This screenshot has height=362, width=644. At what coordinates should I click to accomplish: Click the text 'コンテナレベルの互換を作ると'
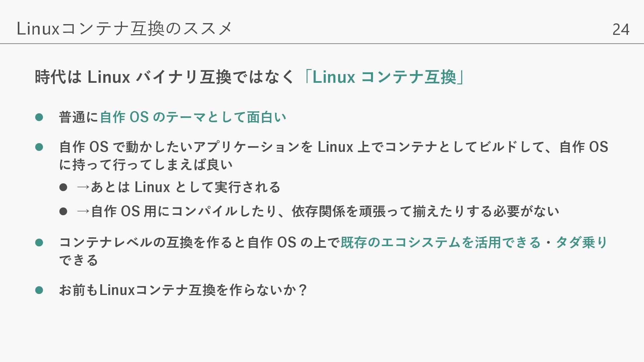coord(153,242)
